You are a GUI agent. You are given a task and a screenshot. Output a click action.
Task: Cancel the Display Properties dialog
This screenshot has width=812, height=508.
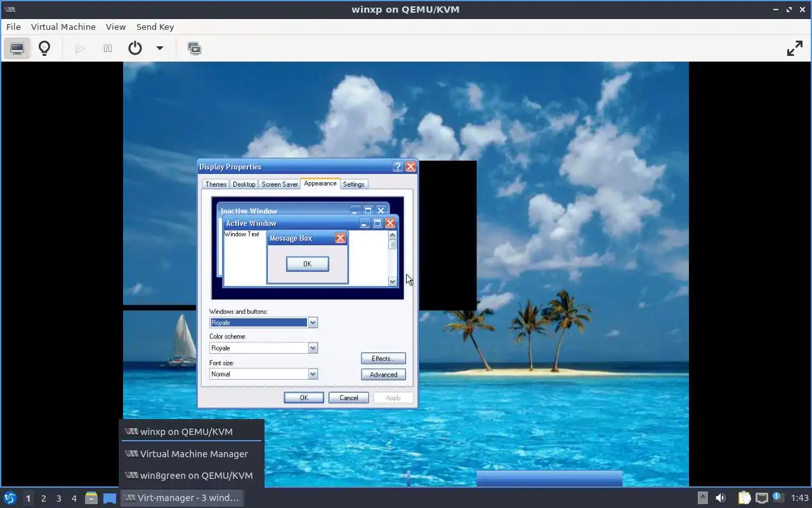click(348, 398)
